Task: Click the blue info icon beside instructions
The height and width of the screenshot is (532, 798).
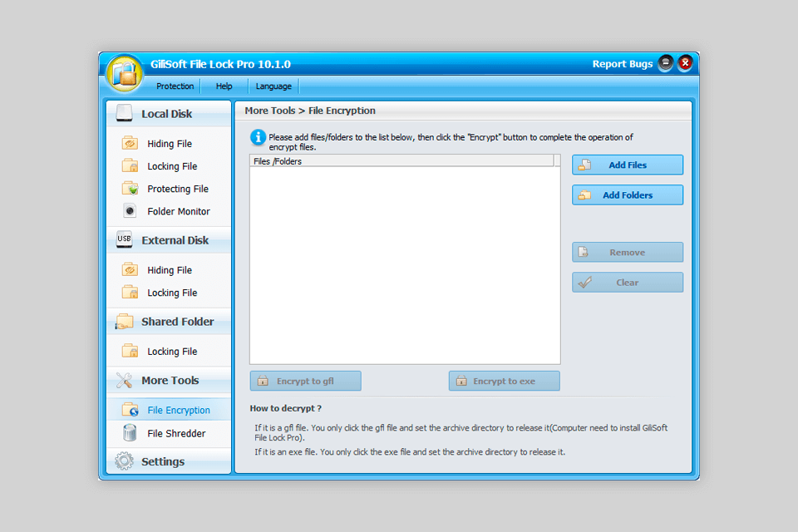Action: (258, 137)
